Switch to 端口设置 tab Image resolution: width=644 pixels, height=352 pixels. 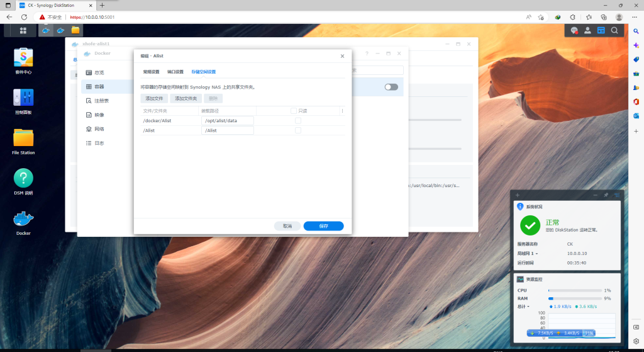point(175,72)
